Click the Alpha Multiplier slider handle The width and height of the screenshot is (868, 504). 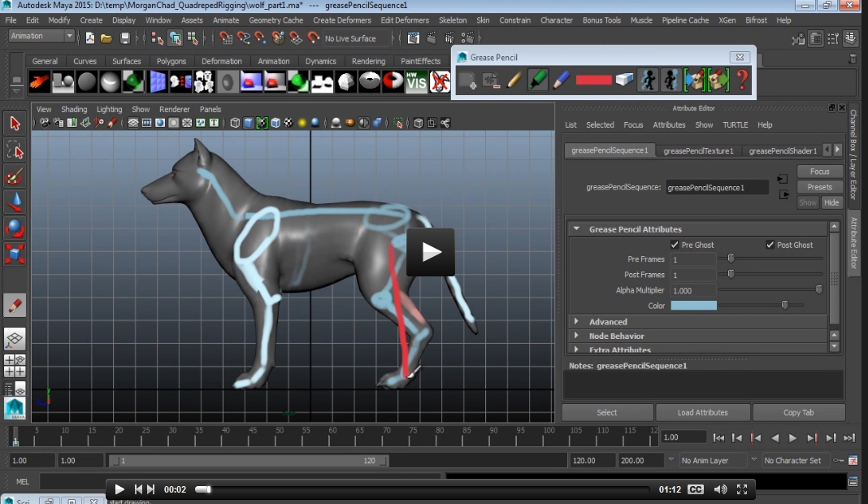point(818,289)
